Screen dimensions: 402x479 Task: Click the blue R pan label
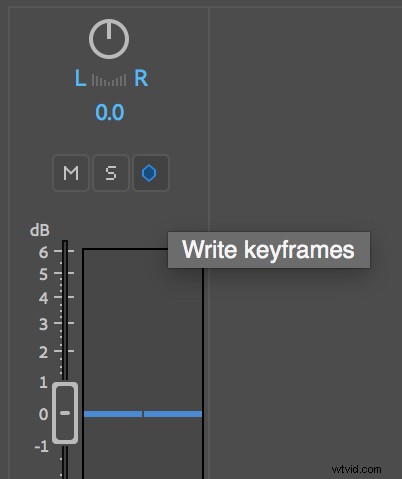point(141,79)
